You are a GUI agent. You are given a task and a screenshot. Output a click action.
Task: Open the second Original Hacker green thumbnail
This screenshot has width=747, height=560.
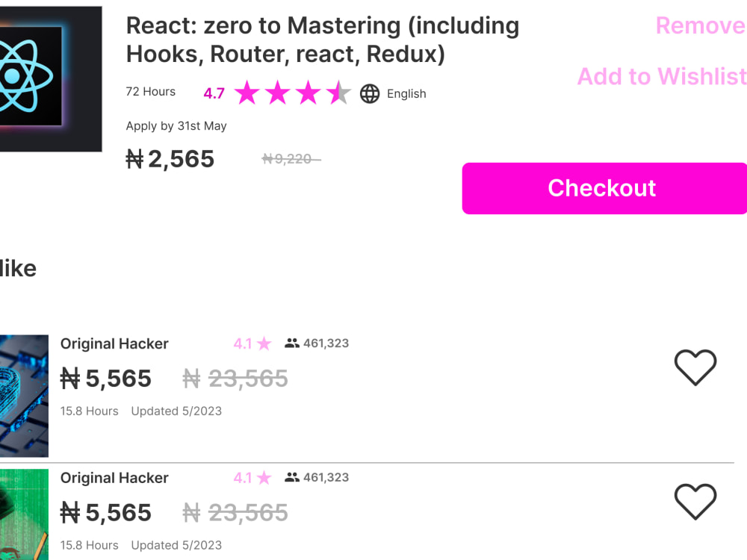pyautogui.click(x=24, y=514)
